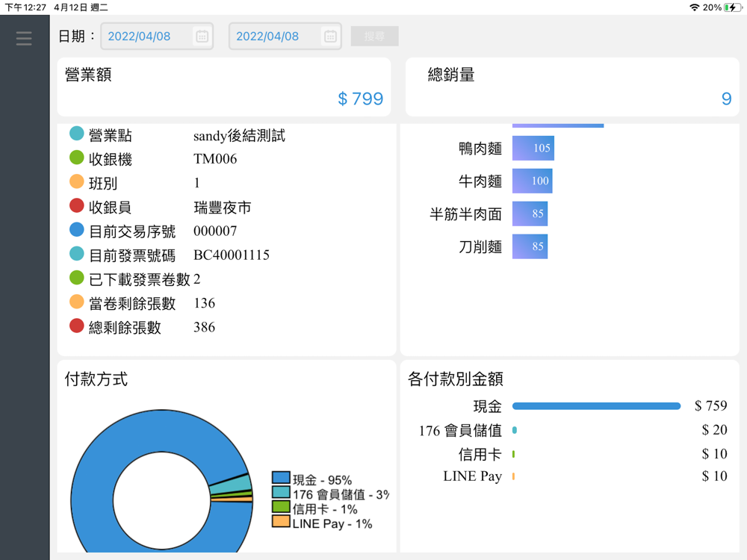The image size is (747, 560).
Task: Click teal dot beside 目前發票號碼
Action: [x=76, y=253]
